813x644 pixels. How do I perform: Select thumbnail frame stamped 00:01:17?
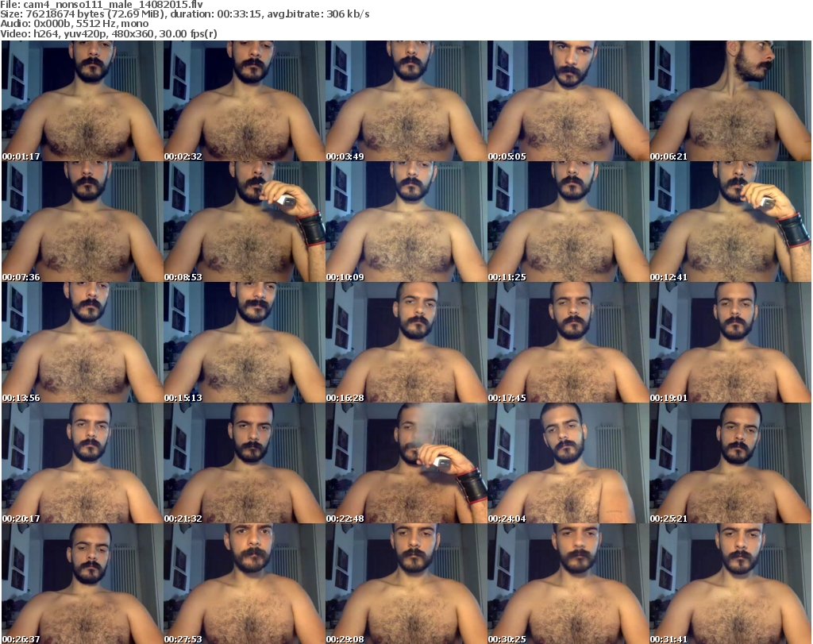point(83,101)
